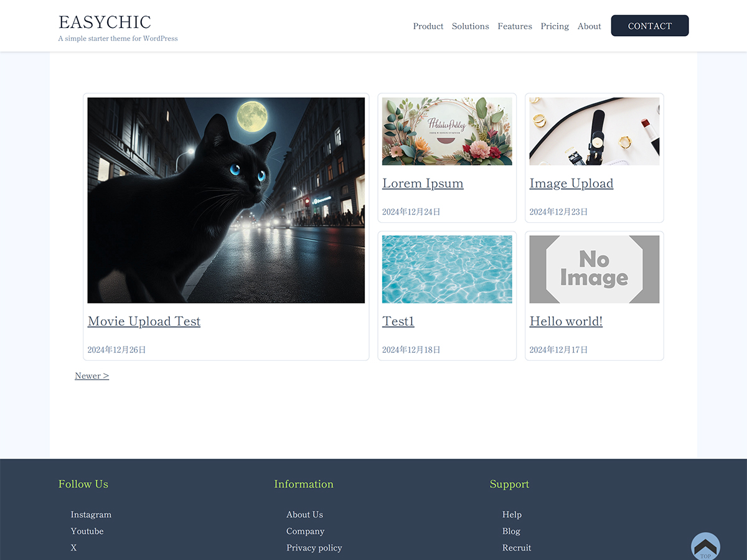This screenshot has height=560, width=747.
Task: View the Pricing page
Action: tap(555, 26)
